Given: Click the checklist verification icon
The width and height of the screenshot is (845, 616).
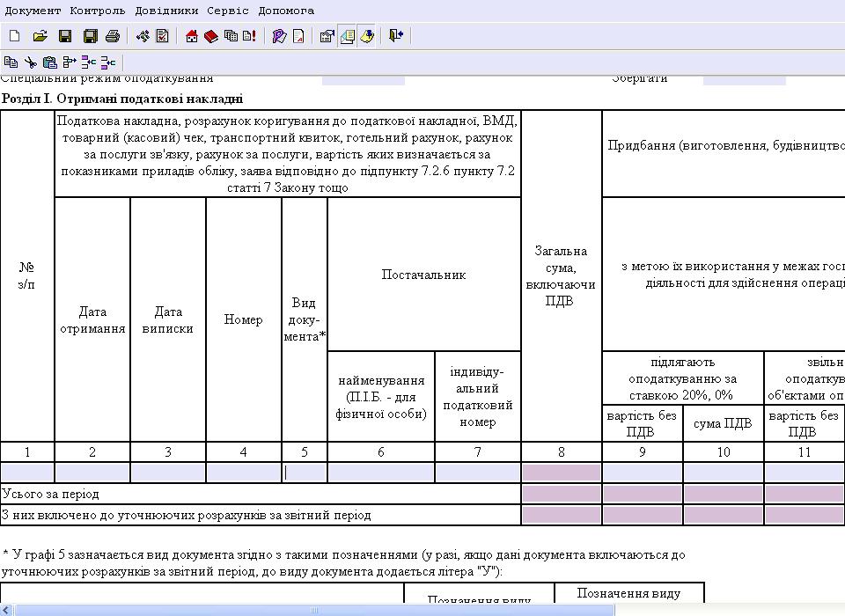Looking at the screenshot, I should pos(163,36).
